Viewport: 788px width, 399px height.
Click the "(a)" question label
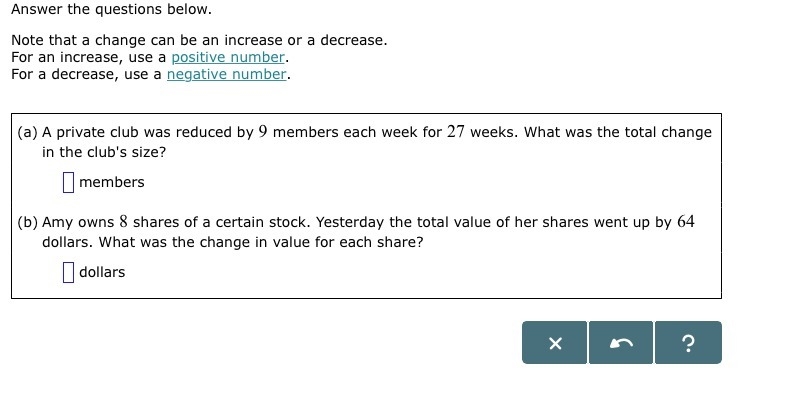(x=28, y=132)
